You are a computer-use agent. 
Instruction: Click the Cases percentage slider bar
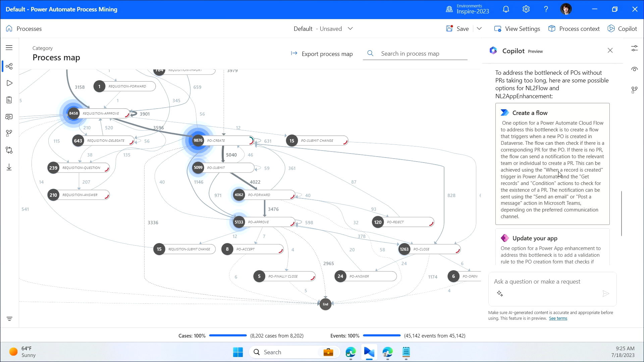click(x=228, y=336)
